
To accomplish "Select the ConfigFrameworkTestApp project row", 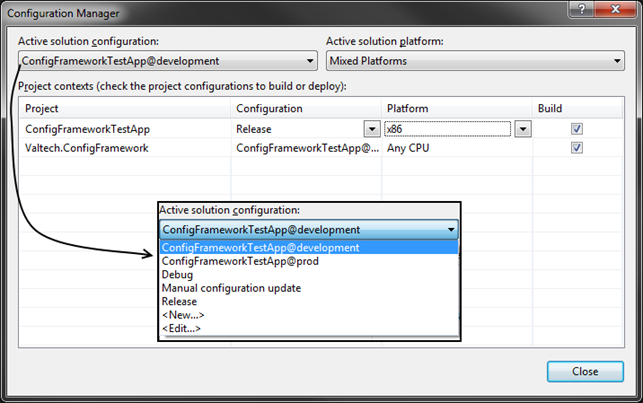I will 90,129.
